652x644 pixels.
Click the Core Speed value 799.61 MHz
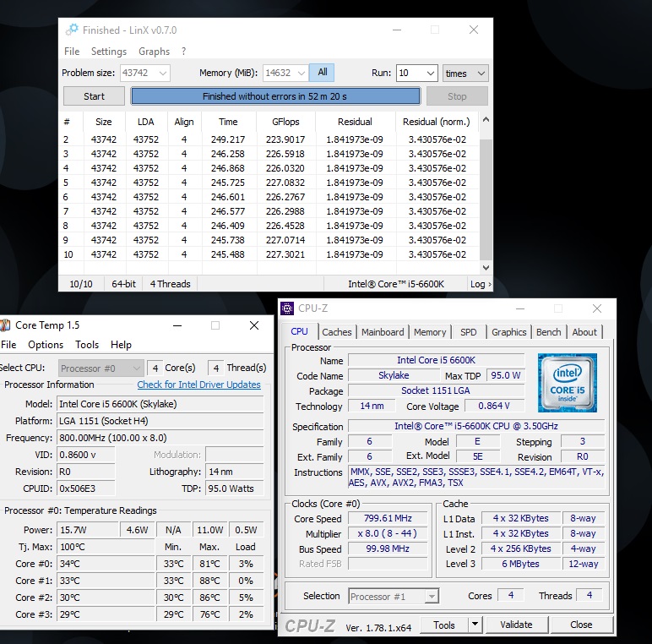coord(388,518)
